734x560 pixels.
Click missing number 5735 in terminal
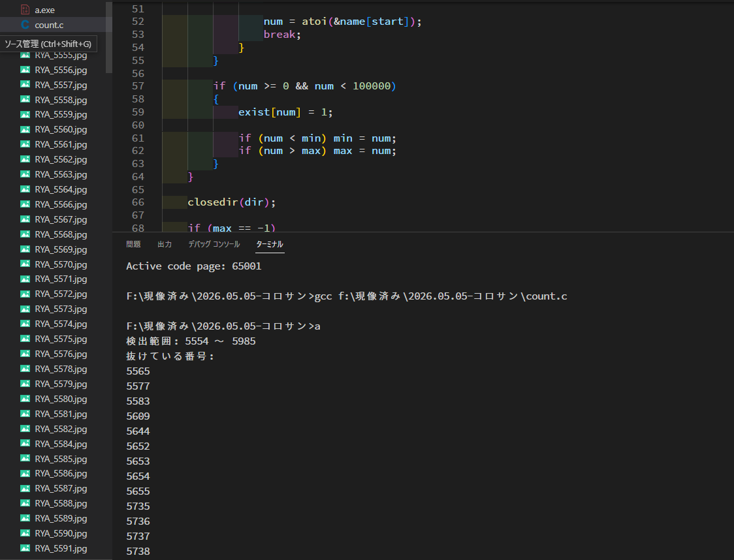[138, 506]
